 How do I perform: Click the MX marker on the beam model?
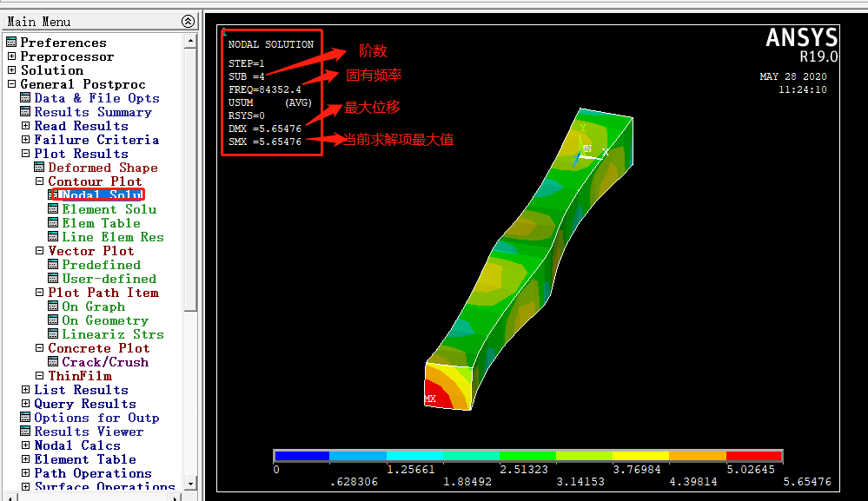pyautogui.click(x=430, y=399)
